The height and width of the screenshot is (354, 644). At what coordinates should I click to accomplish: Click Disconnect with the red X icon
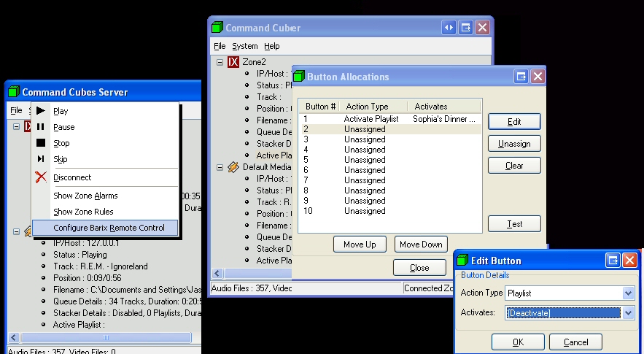(x=71, y=177)
